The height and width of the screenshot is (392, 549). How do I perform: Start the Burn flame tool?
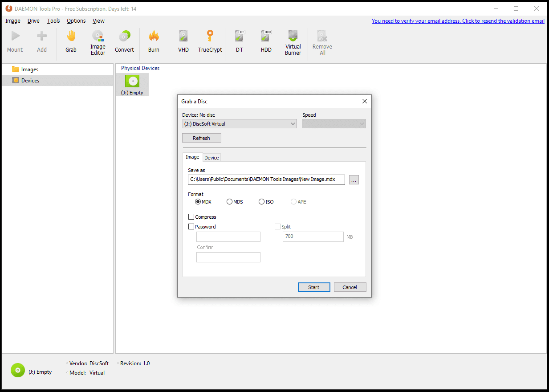[154, 41]
